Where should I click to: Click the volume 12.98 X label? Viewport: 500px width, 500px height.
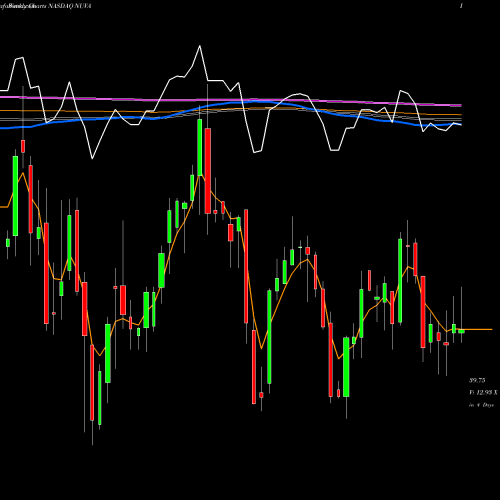pos(483,393)
